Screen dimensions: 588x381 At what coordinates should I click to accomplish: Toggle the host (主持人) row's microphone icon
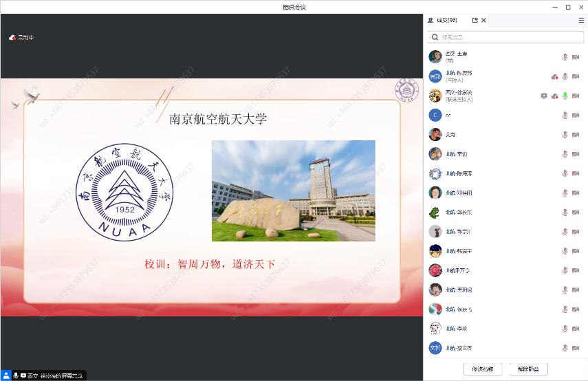pyautogui.click(x=565, y=76)
